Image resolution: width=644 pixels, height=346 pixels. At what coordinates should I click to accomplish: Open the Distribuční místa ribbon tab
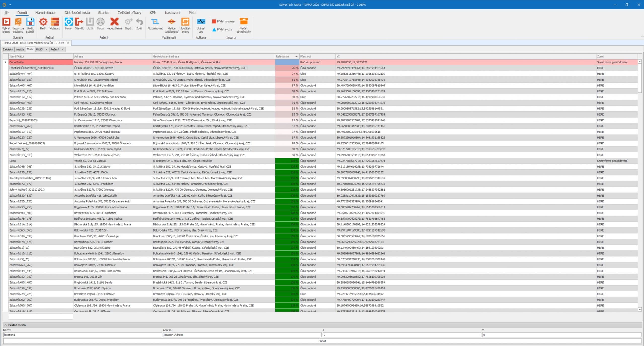click(77, 13)
